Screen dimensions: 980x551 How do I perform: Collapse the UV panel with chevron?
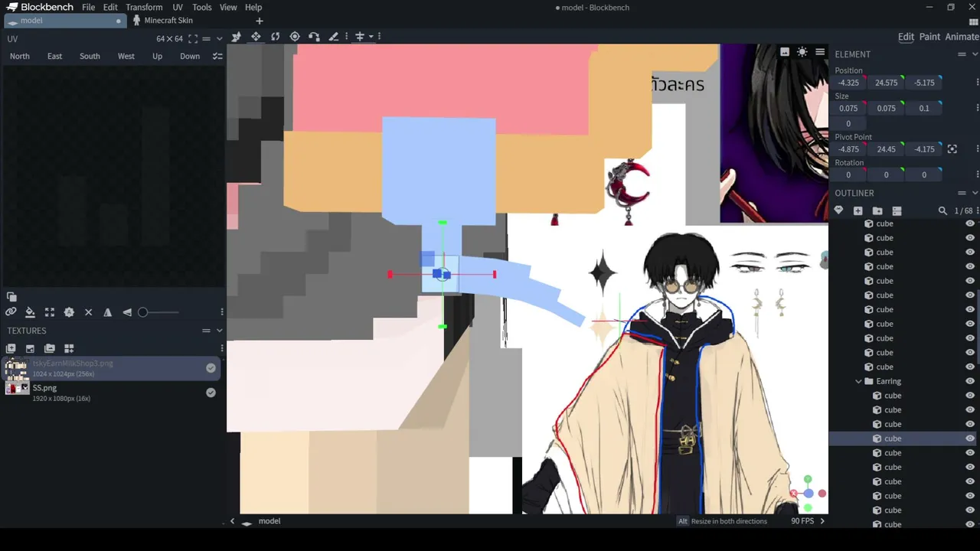pos(219,39)
